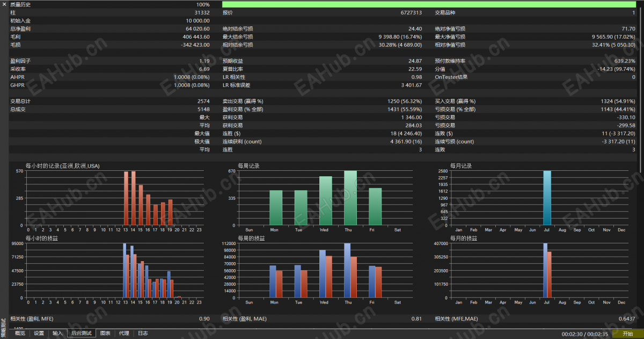Image resolution: width=644 pixels, height=339 pixels.
Task: Select largest profit trade value 1 346.00
Action: tap(411, 117)
